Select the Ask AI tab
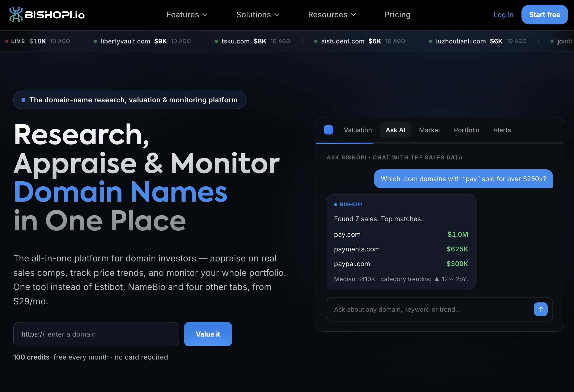Screen dimensions: 574x392 (x=395, y=130)
